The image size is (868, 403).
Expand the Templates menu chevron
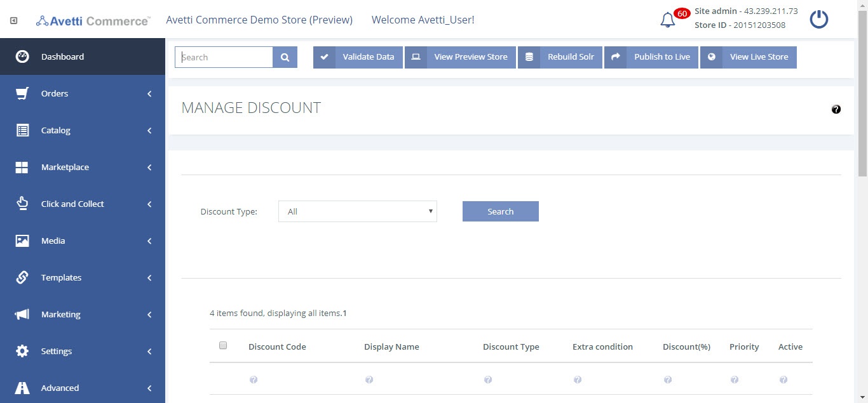149,278
